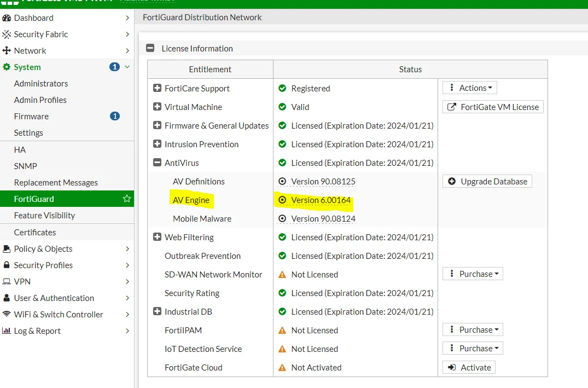Click the green check for Security Rating
This screenshot has width=588, height=388.
pyautogui.click(x=282, y=293)
